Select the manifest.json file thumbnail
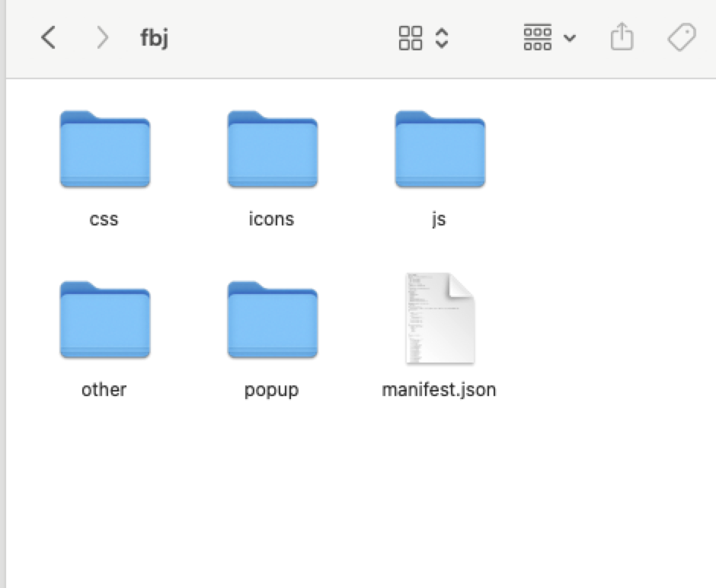The height and width of the screenshot is (588, 716). click(x=440, y=319)
